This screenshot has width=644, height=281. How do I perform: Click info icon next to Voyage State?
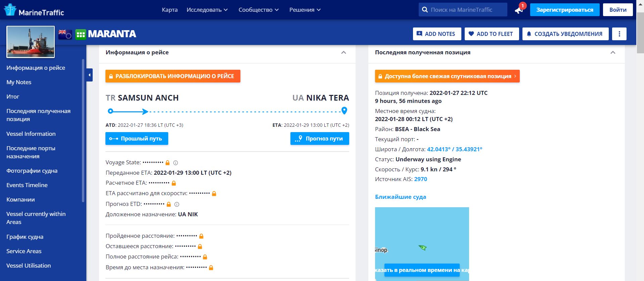pos(176,163)
